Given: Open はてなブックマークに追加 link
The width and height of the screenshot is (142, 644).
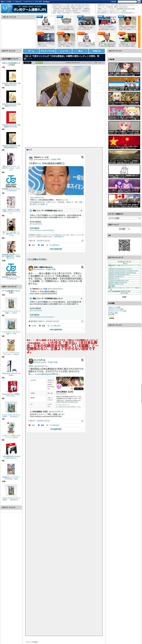Looking at the screenshot, I should [x=117, y=311].
